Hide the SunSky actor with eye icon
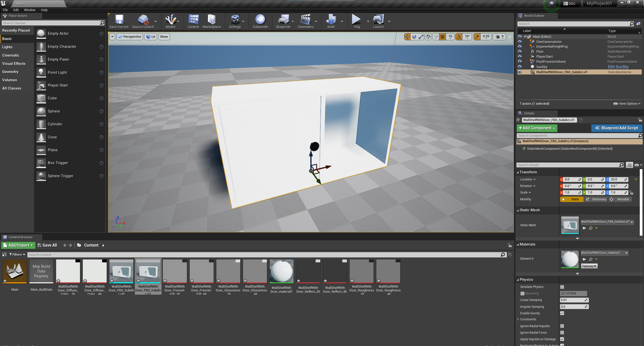The height and width of the screenshot is (346, 644). [520, 67]
